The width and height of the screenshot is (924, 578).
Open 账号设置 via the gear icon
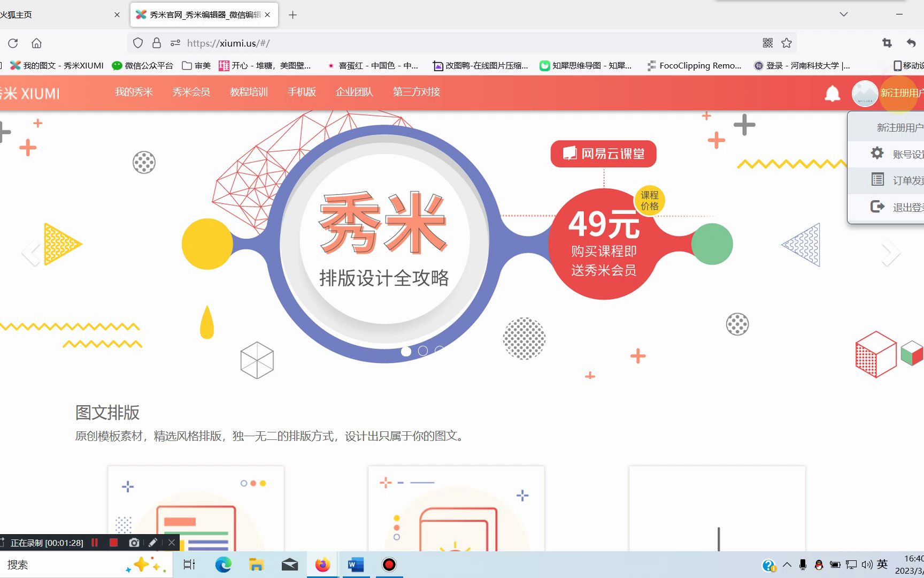(x=877, y=153)
